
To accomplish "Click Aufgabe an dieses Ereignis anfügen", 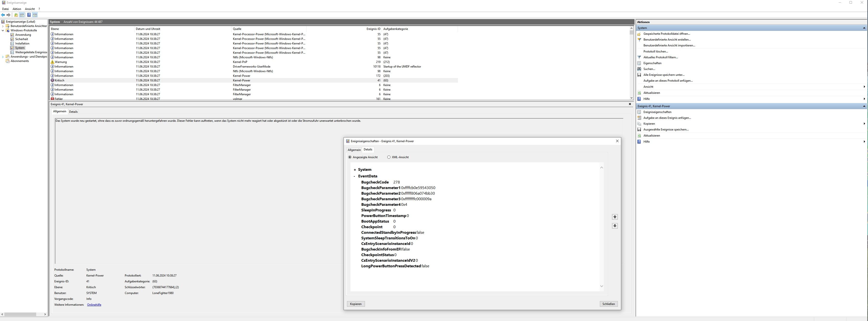I will pos(667,118).
